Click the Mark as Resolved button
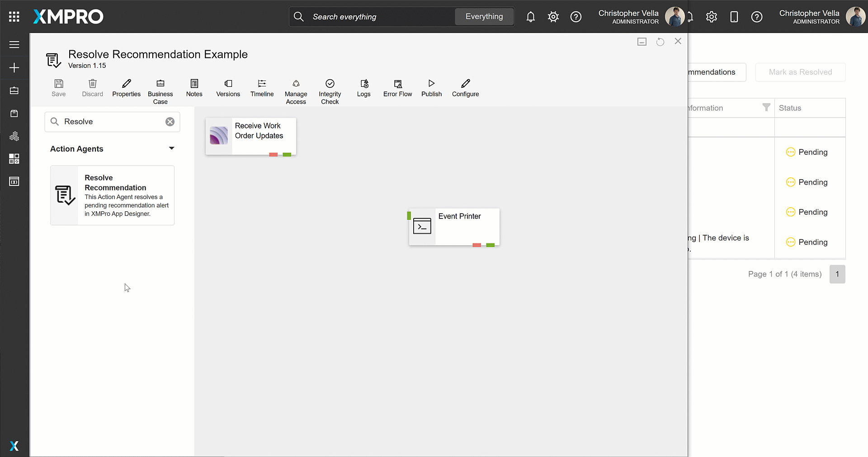The width and height of the screenshot is (868, 457). (x=800, y=72)
